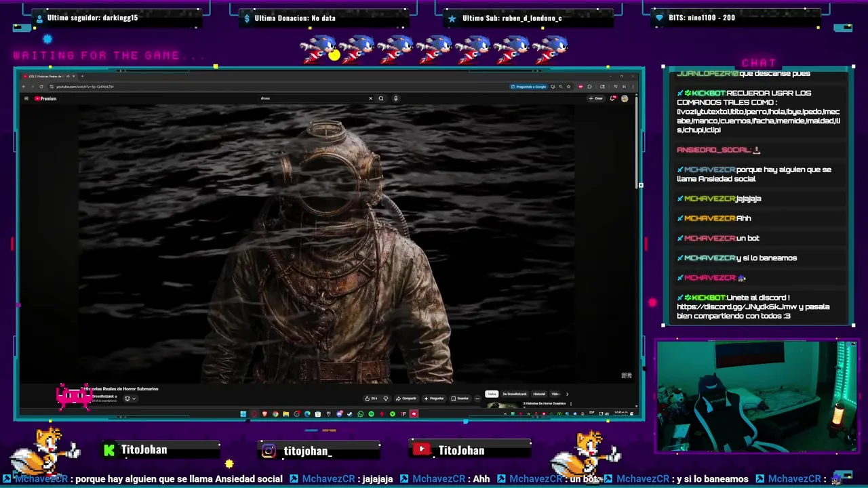
Task: Save the video with Guardar button
Action: [460, 399]
